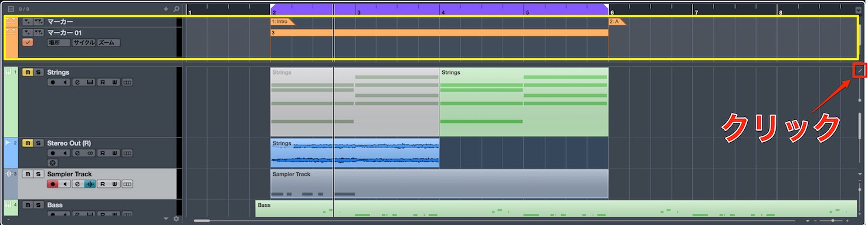
Task: Select the Stereo Out (R) track name
Action: [x=69, y=143]
